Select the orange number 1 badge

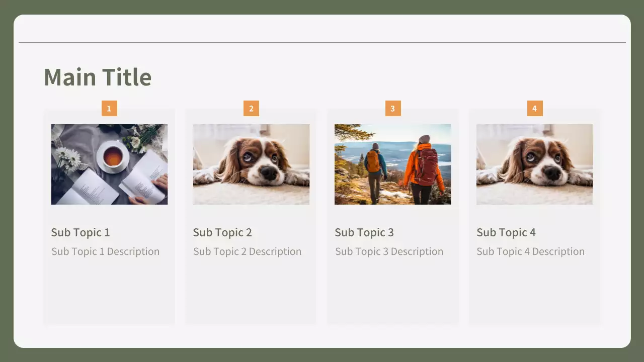tap(109, 108)
